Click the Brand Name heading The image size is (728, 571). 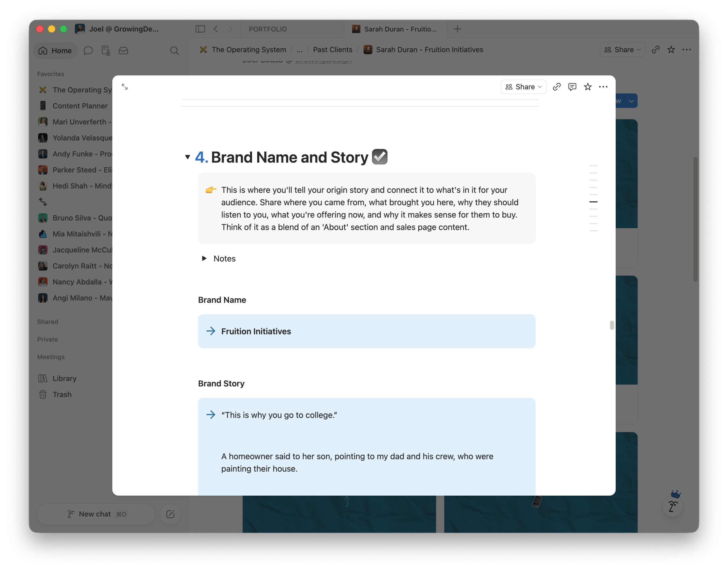click(222, 300)
